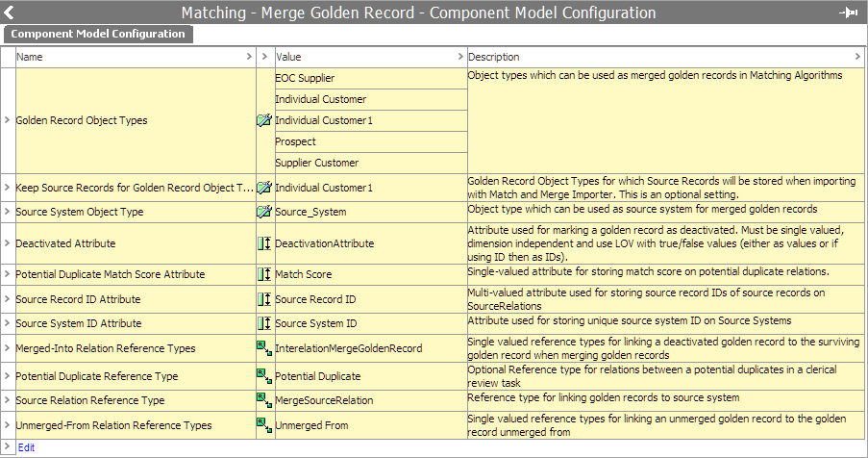The width and height of the screenshot is (868, 458).
Task: Expand the Potential Duplicate Match Score Attribute row
Action: click(7, 274)
